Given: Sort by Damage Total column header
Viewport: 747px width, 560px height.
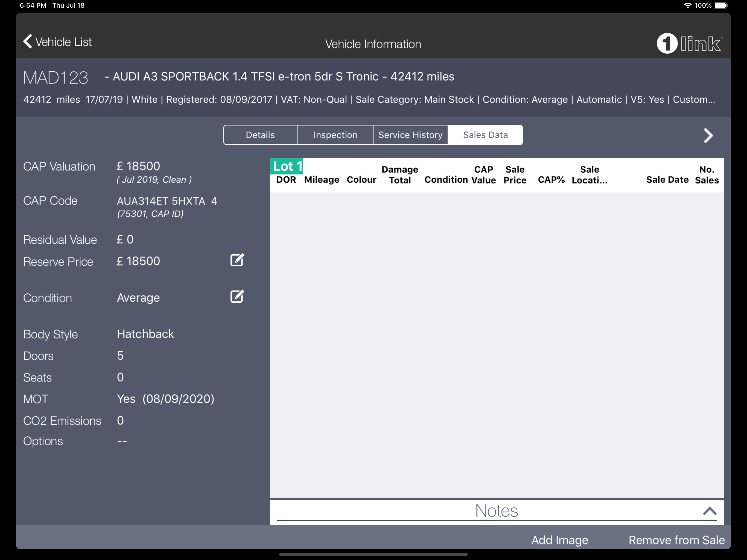Looking at the screenshot, I should point(400,175).
